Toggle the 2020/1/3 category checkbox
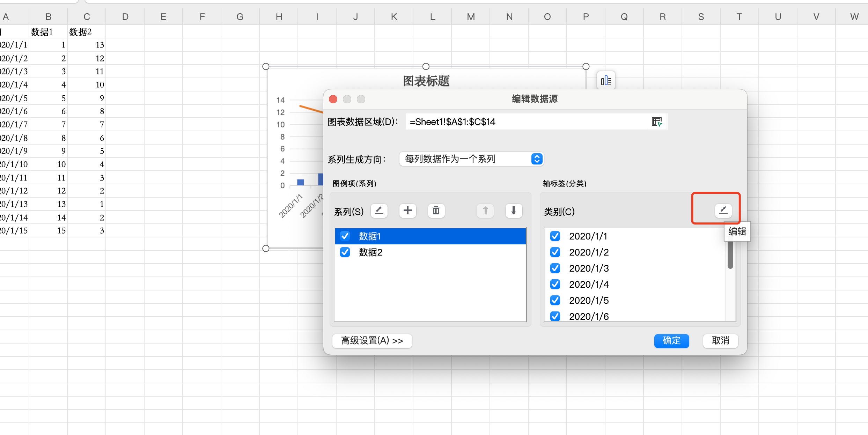 [x=555, y=268]
